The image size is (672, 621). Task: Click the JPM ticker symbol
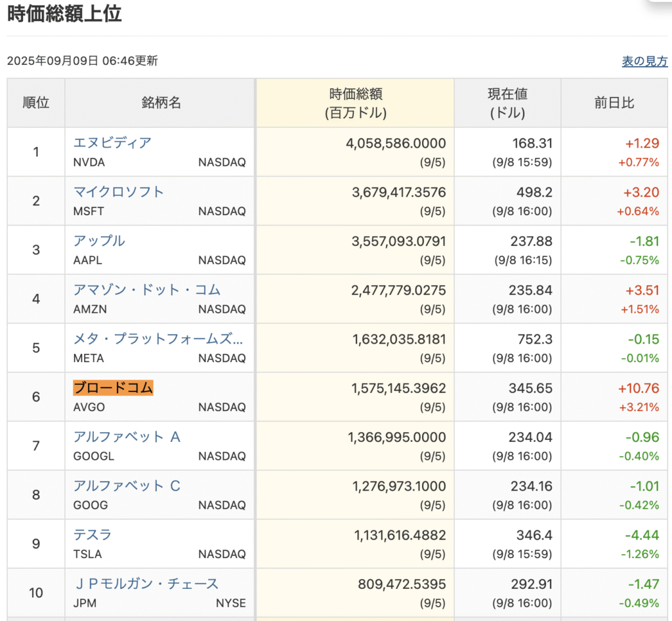(x=85, y=603)
